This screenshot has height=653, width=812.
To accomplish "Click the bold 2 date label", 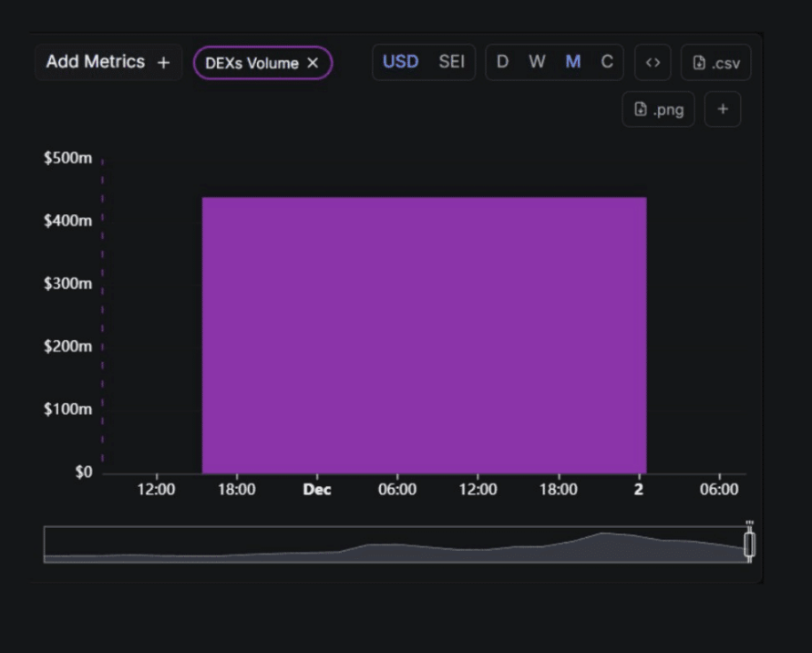I will [639, 490].
